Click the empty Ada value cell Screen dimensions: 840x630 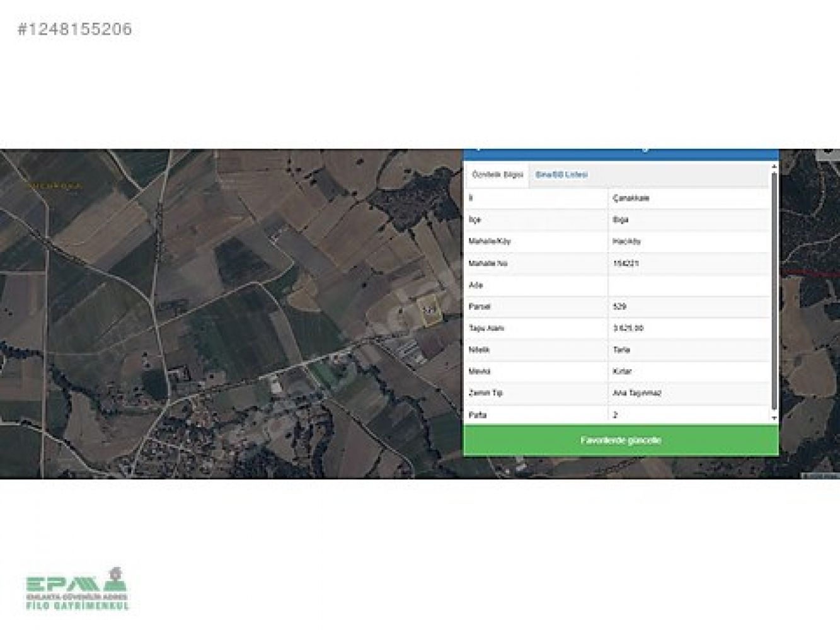[687, 285]
